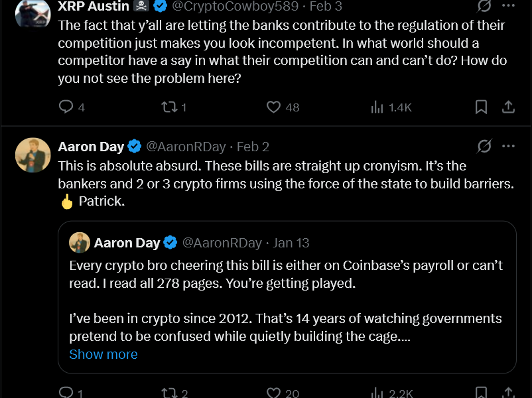
Task: Open more options for XRP Austin's tweet
Action: (508, 6)
